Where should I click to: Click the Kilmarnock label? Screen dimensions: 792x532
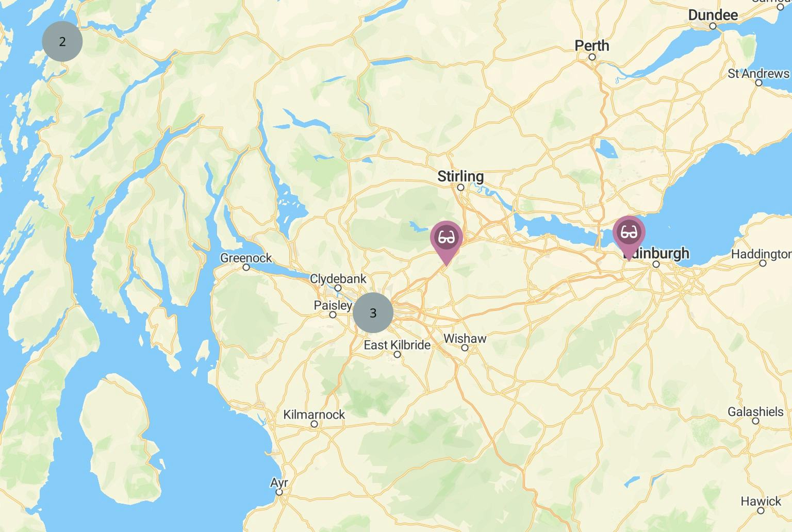(x=314, y=415)
